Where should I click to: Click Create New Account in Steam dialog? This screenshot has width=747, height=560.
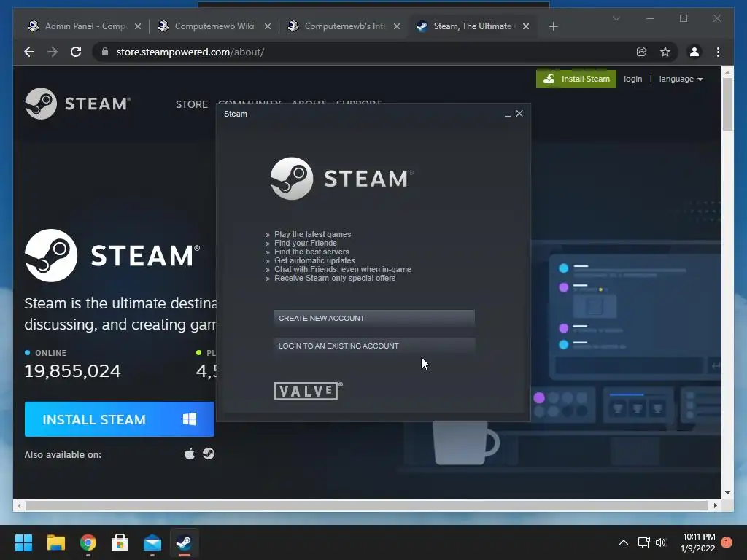pyautogui.click(x=374, y=318)
